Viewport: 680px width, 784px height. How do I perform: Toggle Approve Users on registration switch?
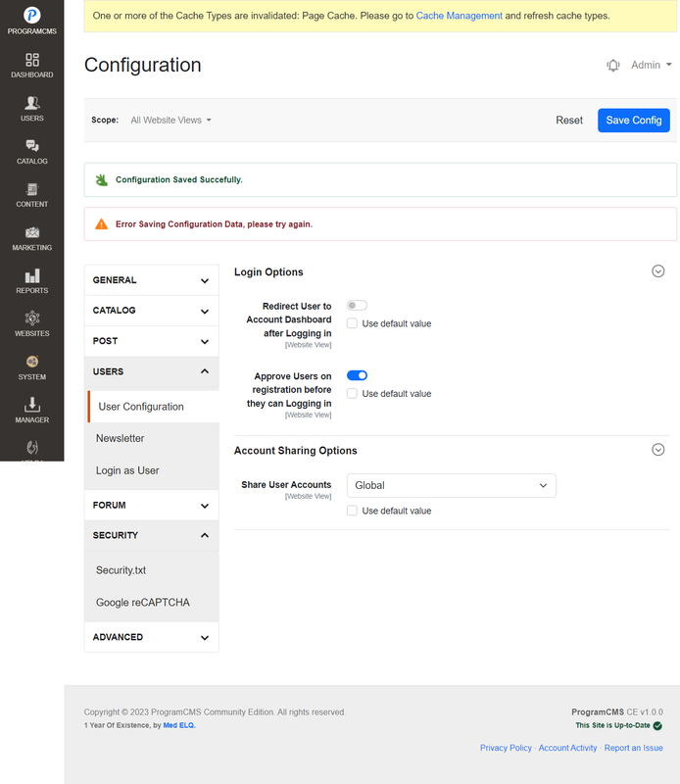tap(357, 375)
